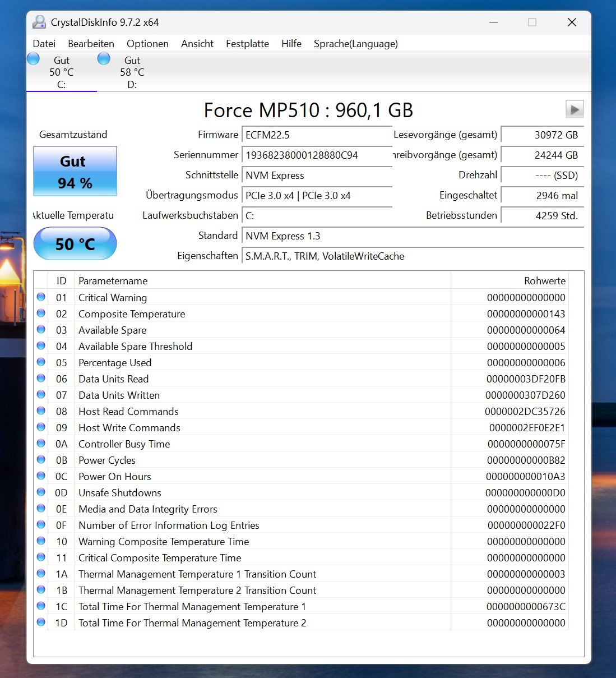616x678 pixels.
Task: Click the Drehzahl value ---- (SSD)
Action: [543, 176]
